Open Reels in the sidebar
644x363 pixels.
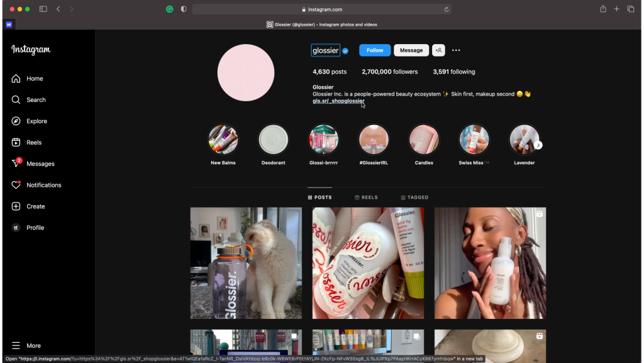[x=26, y=142]
